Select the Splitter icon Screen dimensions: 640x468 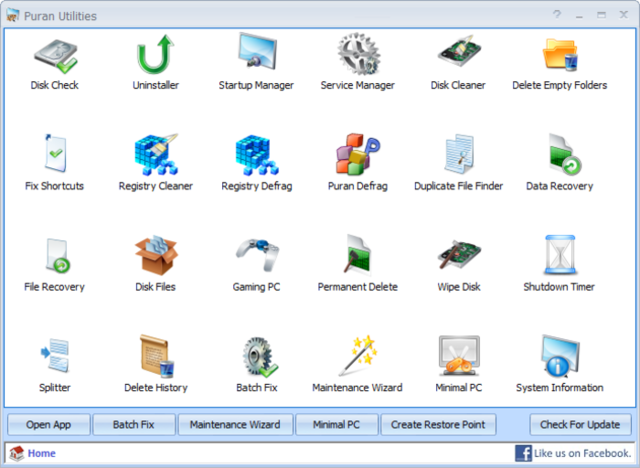(55, 355)
